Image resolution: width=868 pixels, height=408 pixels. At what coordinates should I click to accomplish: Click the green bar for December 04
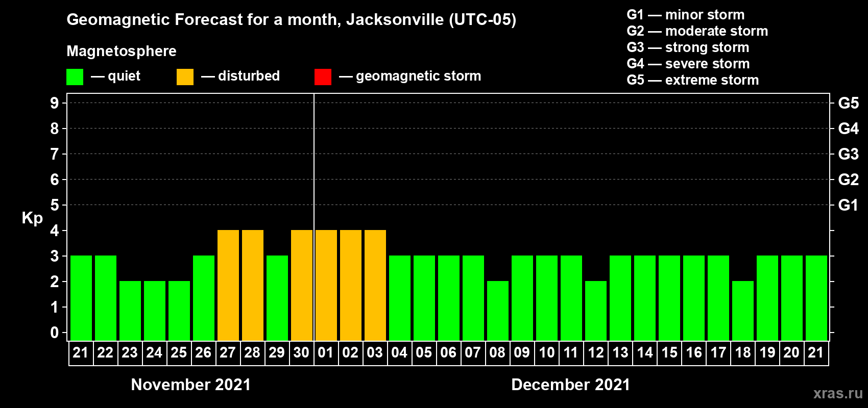pos(400,298)
